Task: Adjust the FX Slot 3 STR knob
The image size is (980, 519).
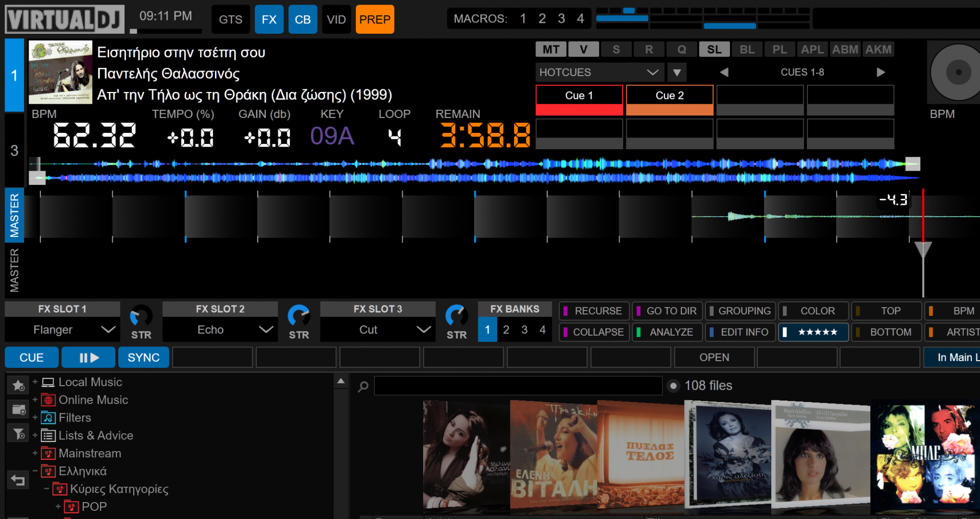Action: 456,316
